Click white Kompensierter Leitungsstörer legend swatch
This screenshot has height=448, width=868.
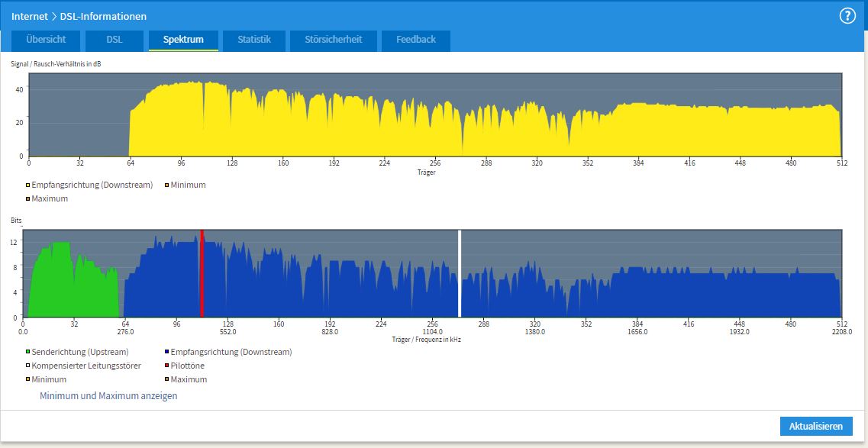[27, 366]
